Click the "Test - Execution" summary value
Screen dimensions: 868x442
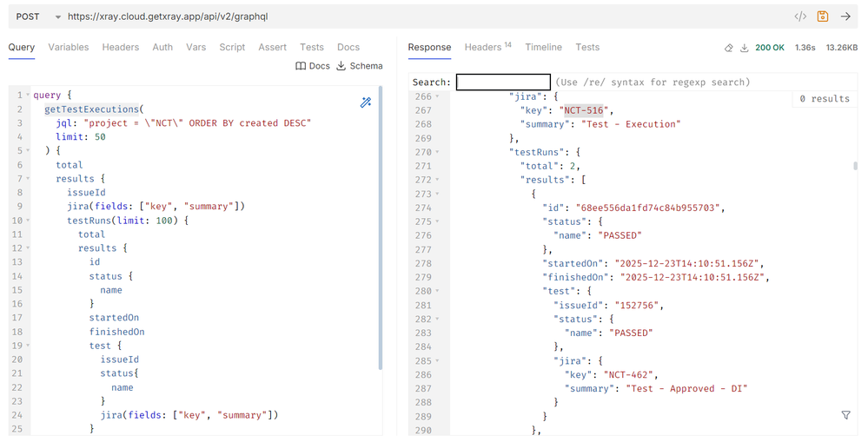[x=631, y=124]
